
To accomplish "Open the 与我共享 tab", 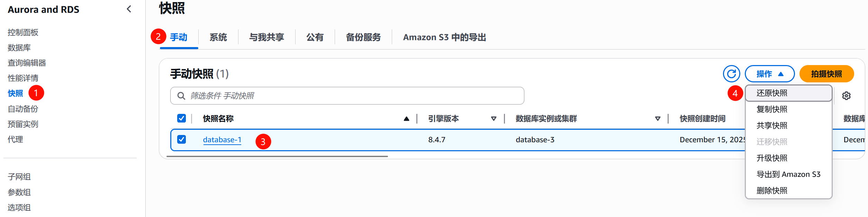I will pos(266,37).
